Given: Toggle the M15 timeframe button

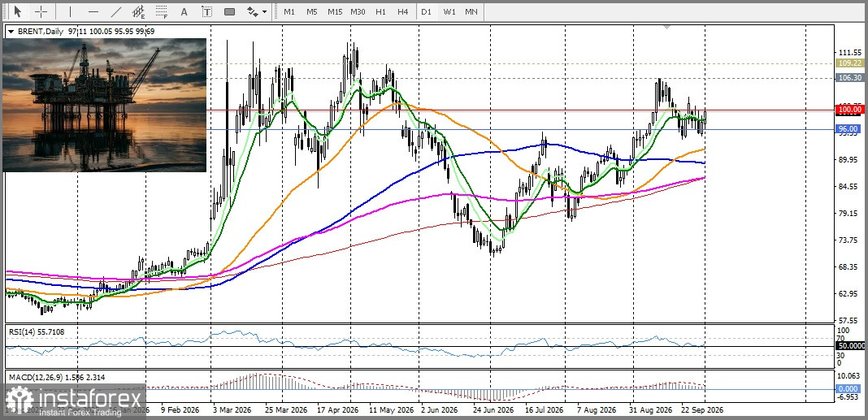Looking at the screenshot, I should pos(334,11).
